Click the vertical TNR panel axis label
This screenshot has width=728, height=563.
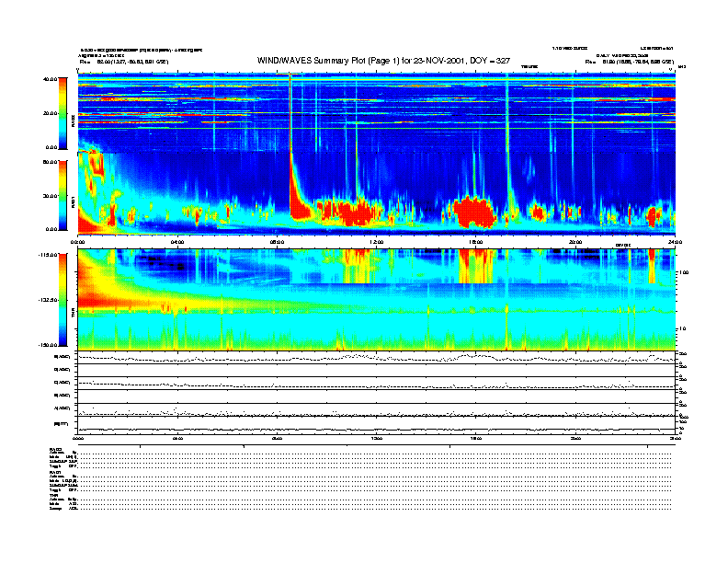pyautogui.click(x=73, y=315)
